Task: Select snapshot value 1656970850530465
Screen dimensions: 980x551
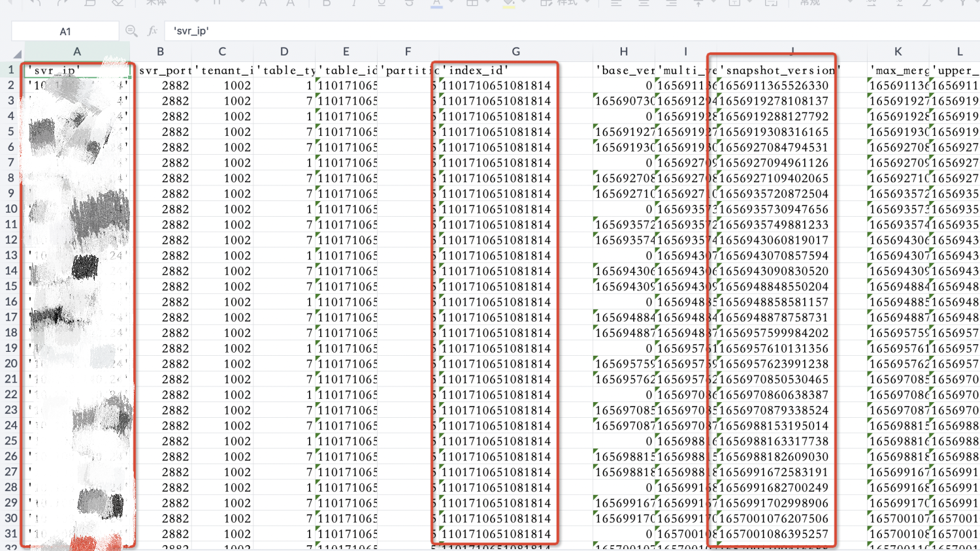Action: (x=792, y=379)
